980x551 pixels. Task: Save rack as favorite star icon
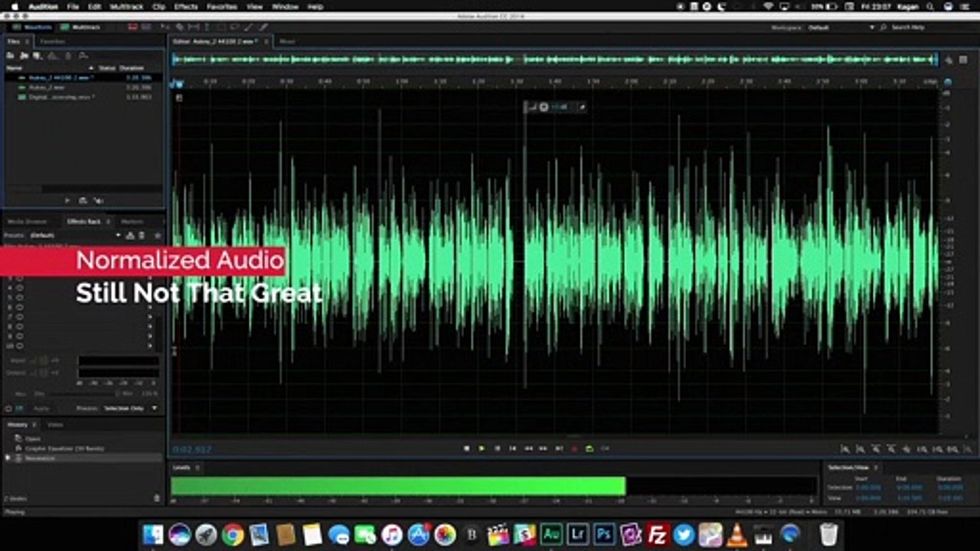158,235
